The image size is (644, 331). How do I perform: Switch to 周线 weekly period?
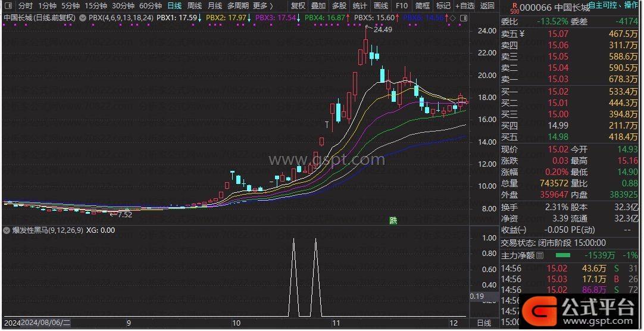click(195, 6)
